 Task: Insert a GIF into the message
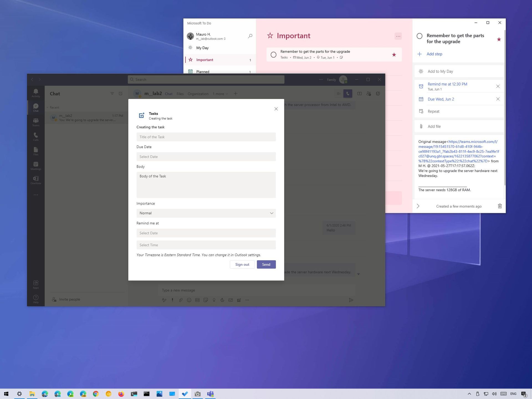(x=197, y=300)
